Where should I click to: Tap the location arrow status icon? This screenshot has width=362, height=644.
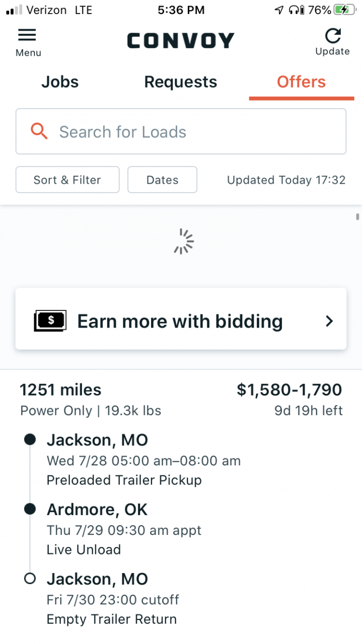[x=279, y=10]
